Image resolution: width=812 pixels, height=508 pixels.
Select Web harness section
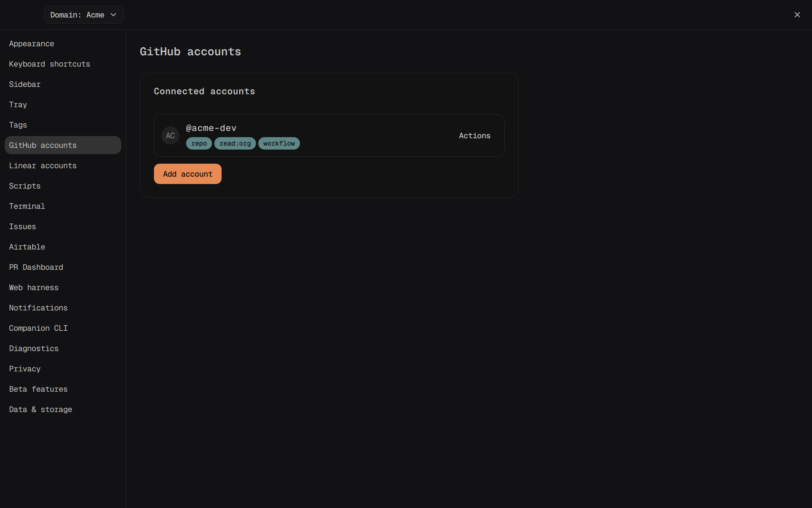pyautogui.click(x=63, y=288)
